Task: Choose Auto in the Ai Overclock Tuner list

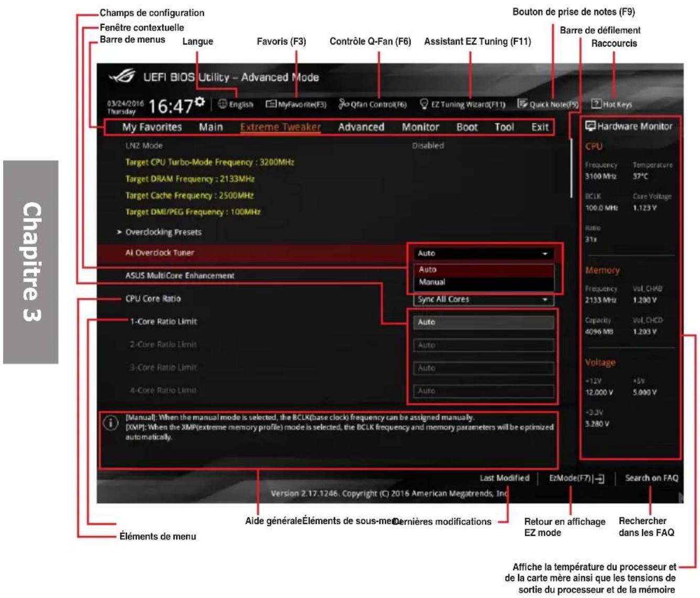Action: (x=483, y=270)
